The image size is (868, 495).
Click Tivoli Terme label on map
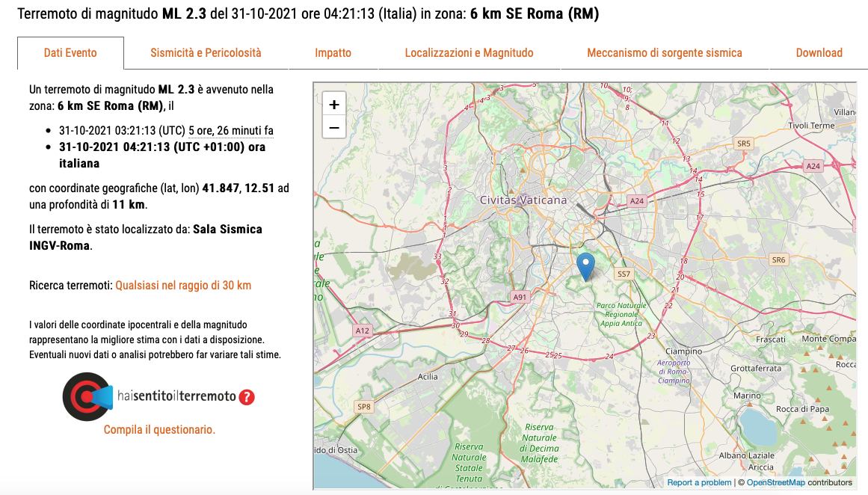[811, 126]
